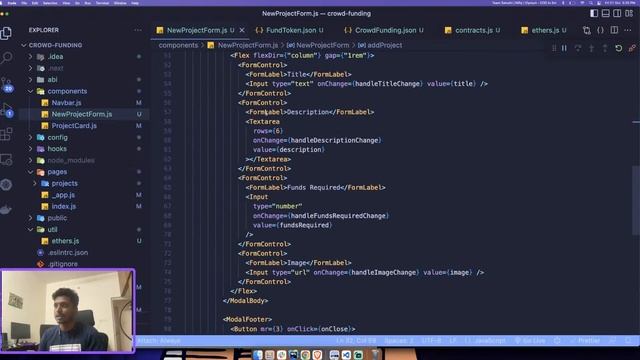Click the components breadcrumb segment
Screen dimensions: 640x360
(178, 45)
